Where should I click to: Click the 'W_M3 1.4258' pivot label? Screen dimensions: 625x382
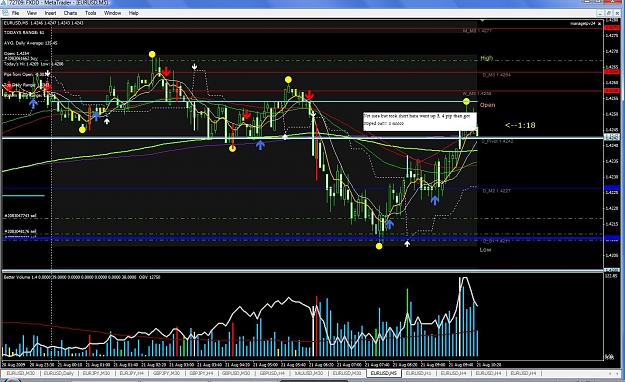tap(477, 94)
